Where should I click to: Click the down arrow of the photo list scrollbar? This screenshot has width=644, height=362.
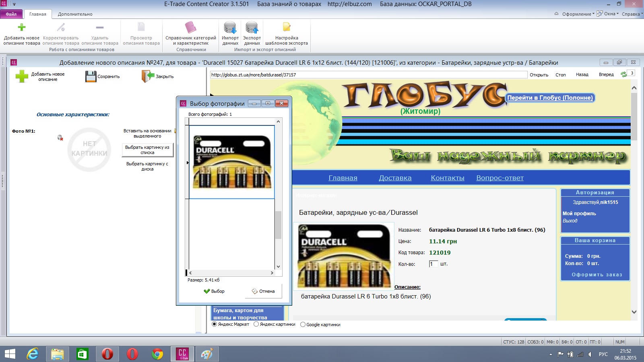click(x=278, y=267)
